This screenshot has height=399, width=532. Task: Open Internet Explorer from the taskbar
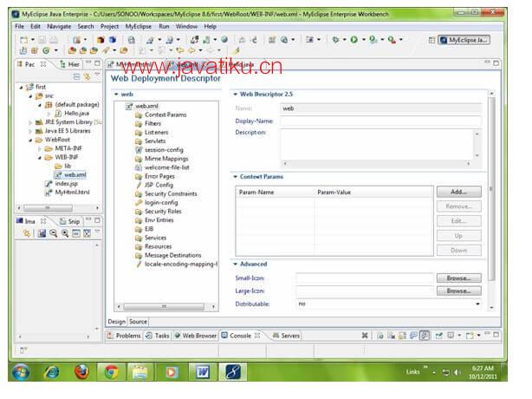tap(52, 372)
